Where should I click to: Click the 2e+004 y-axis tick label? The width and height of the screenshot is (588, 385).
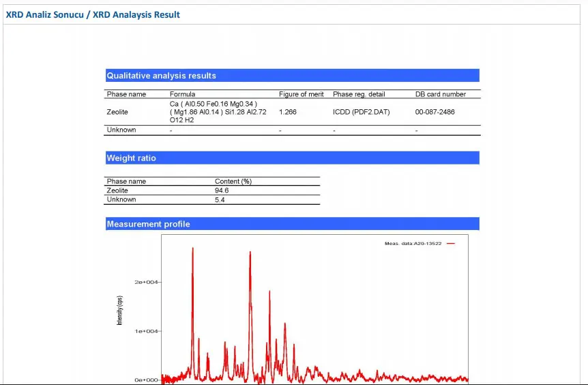tap(146, 282)
